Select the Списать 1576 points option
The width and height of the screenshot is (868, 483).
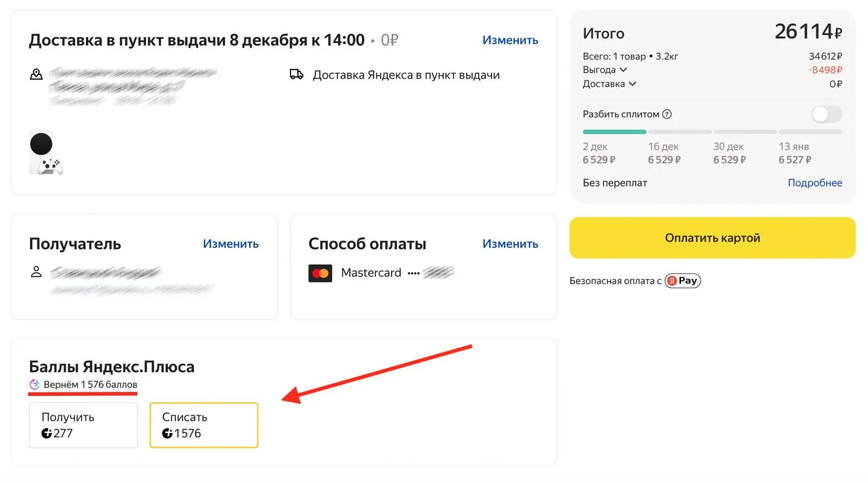(203, 425)
